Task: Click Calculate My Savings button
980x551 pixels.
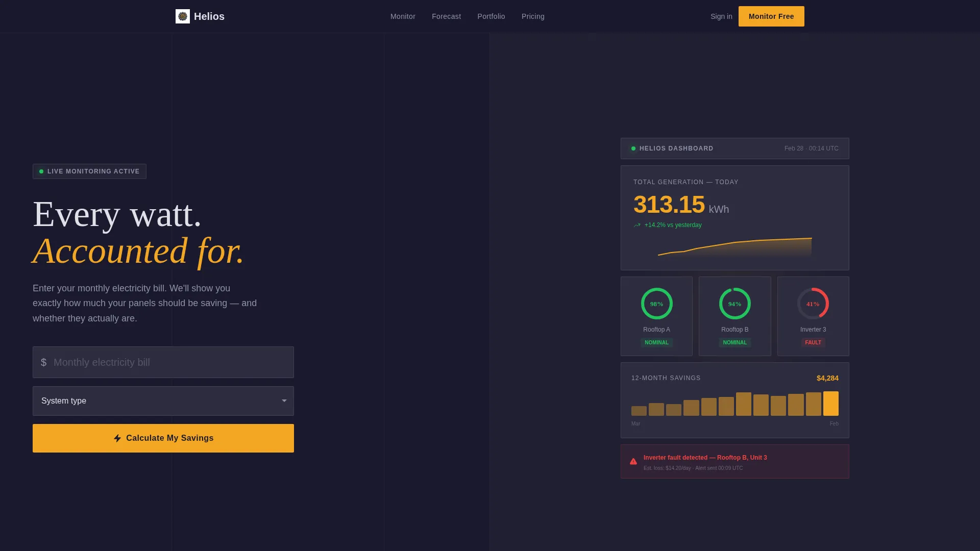Action: pyautogui.click(x=163, y=438)
